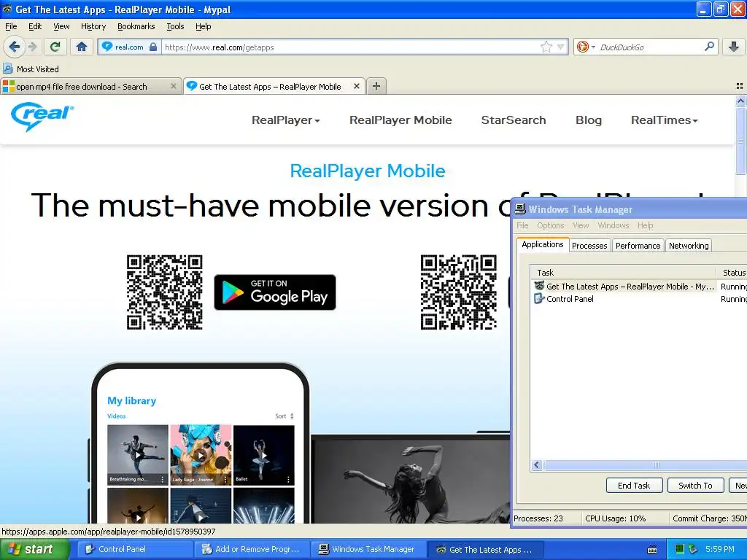Click the Get it on Google Play badge
This screenshot has width=747, height=560.
point(275,292)
